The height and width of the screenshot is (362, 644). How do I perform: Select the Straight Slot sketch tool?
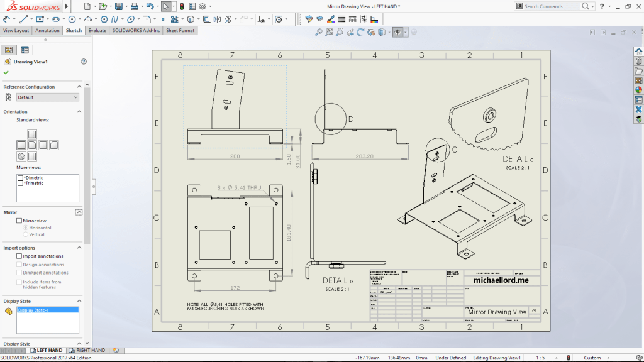[56, 19]
